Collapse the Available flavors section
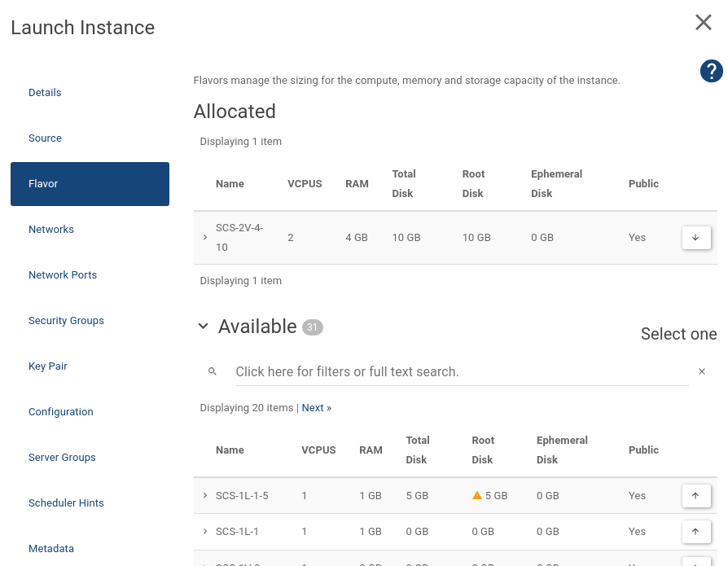The height and width of the screenshot is (566, 728). [204, 327]
